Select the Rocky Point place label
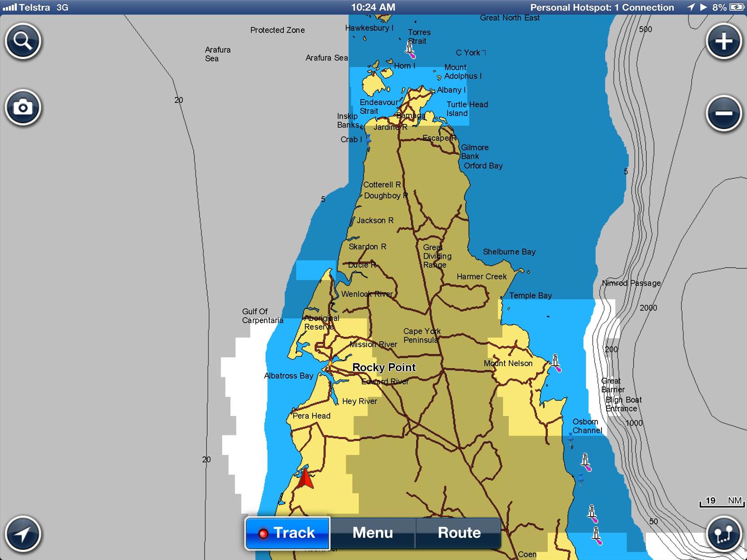Viewport: 747px width, 560px height. 384,367
